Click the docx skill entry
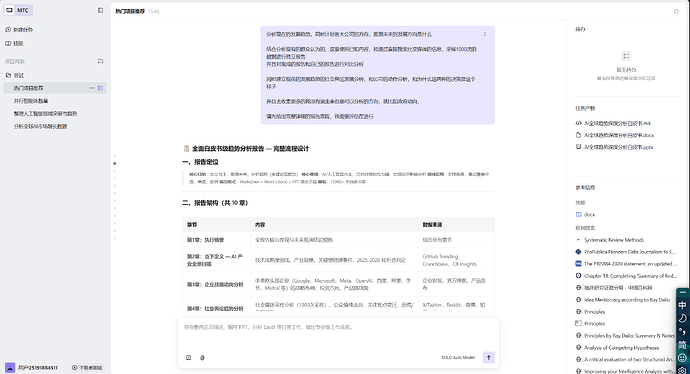Screen dimensions: 690x374 pos(585,214)
